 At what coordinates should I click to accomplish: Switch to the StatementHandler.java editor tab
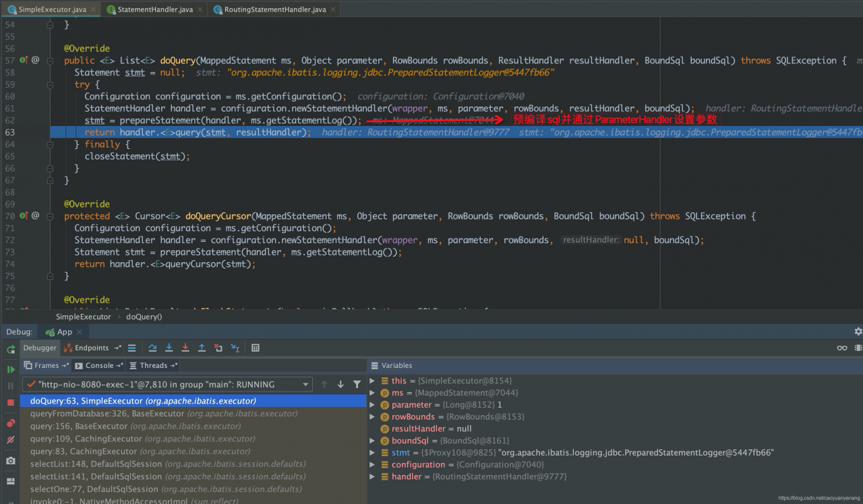point(154,9)
